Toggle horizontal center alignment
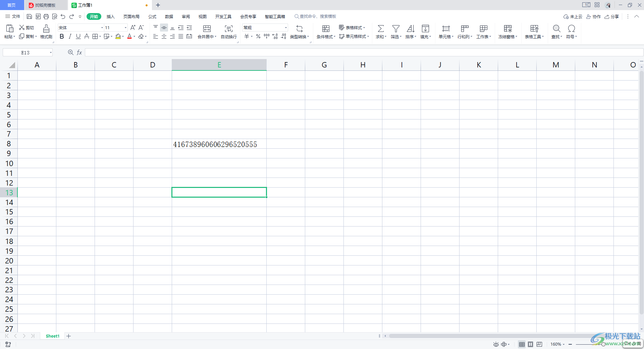Image resolution: width=644 pixels, height=349 pixels. 164,36
